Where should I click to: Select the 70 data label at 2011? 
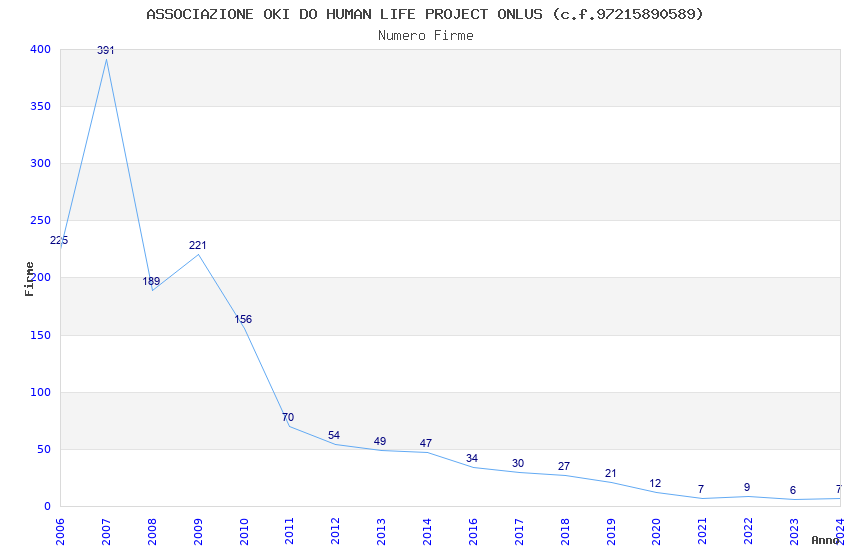click(x=288, y=417)
